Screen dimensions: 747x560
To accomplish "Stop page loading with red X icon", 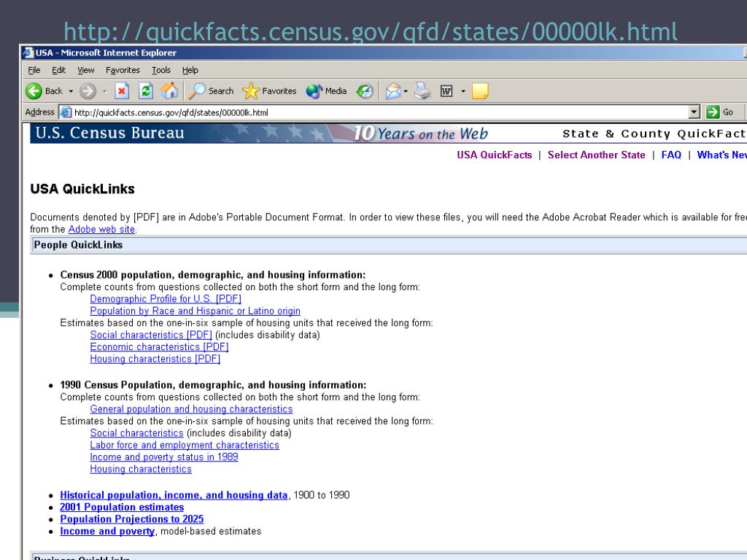I will 122,91.
